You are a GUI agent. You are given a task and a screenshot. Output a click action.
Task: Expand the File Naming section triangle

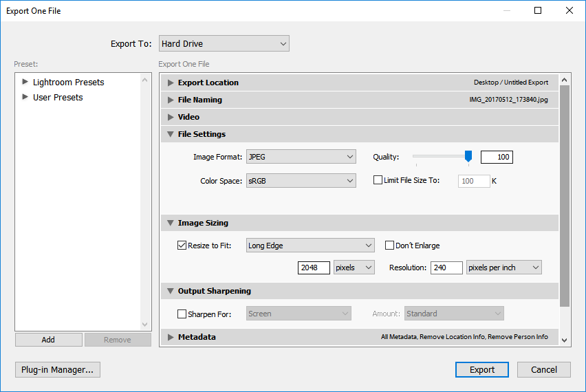tap(171, 100)
